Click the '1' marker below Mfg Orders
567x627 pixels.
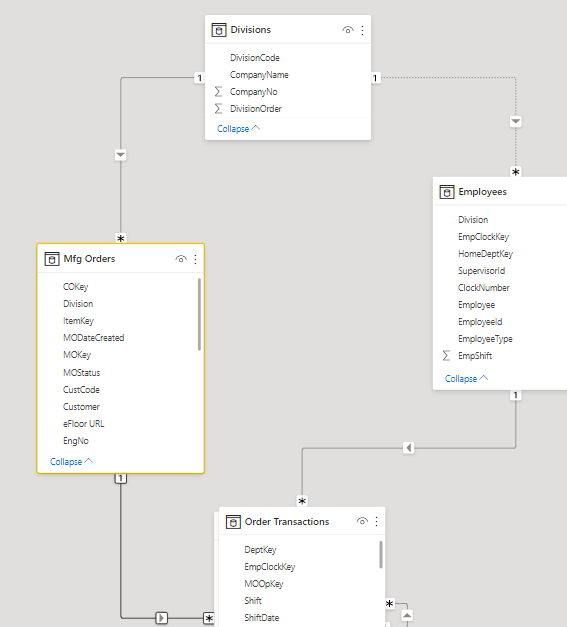pos(120,478)
